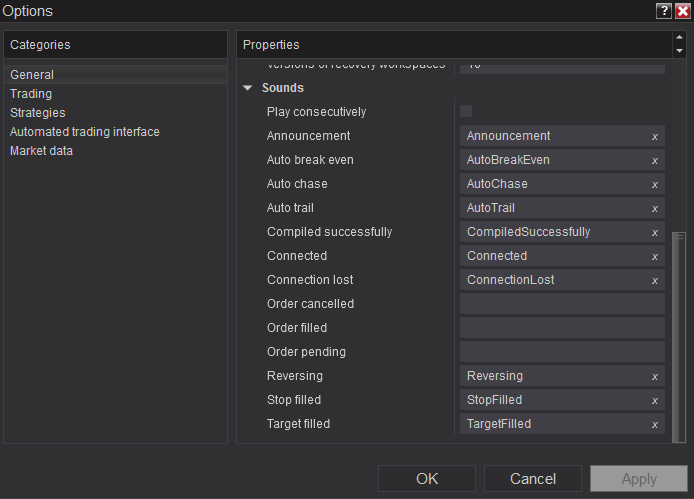Select the Trading category
The height and width of the screenshot is (499, 694).
click(31, 94)
